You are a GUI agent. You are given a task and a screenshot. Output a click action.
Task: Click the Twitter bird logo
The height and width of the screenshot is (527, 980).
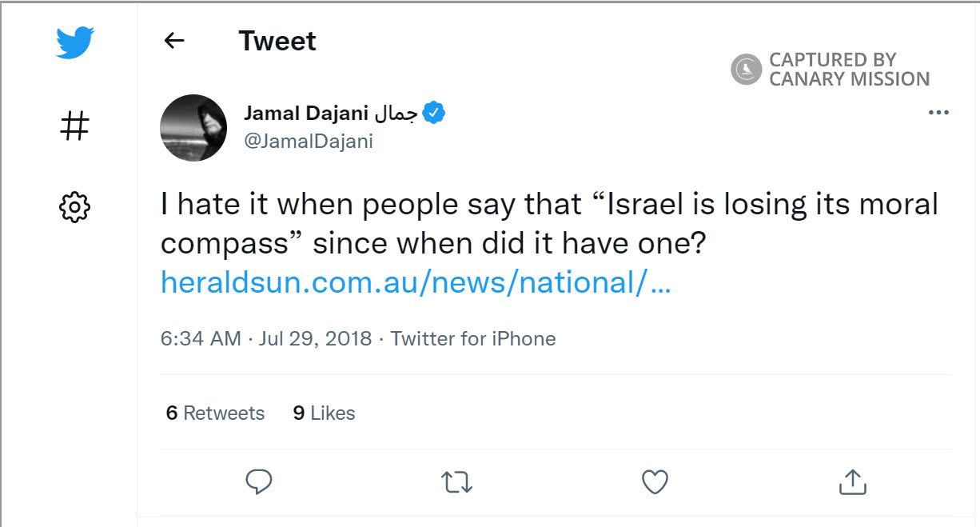[x=75, y=42]
